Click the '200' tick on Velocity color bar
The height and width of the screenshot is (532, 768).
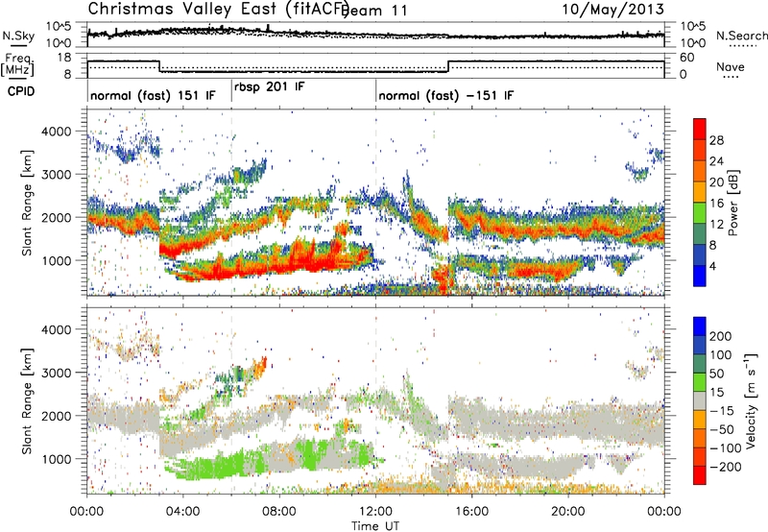coord(721,336)
